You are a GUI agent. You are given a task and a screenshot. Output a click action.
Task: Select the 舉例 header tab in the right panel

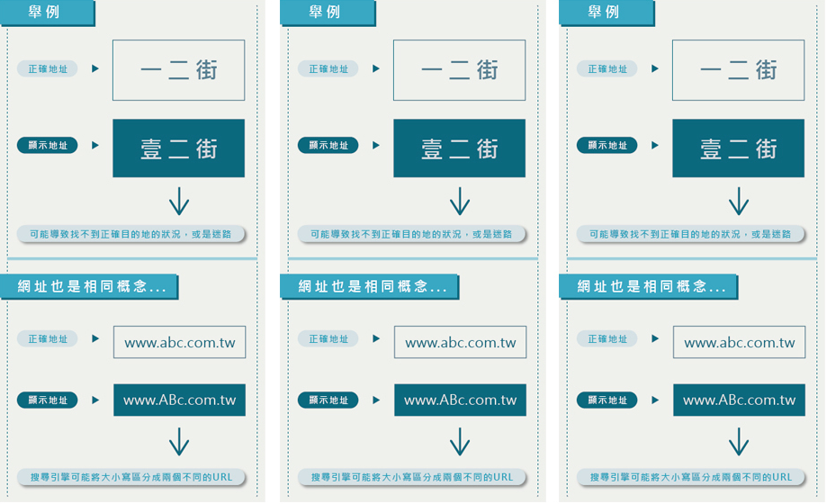[605, 13]
